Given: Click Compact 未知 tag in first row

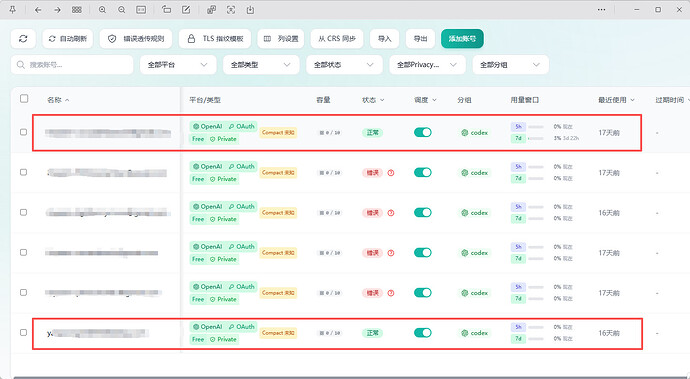Looking at the screenshot, I should tap(278, 132).
